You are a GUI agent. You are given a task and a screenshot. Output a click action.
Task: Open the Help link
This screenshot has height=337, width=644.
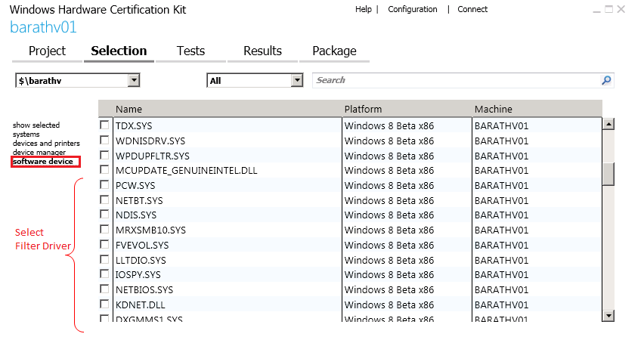364,9
